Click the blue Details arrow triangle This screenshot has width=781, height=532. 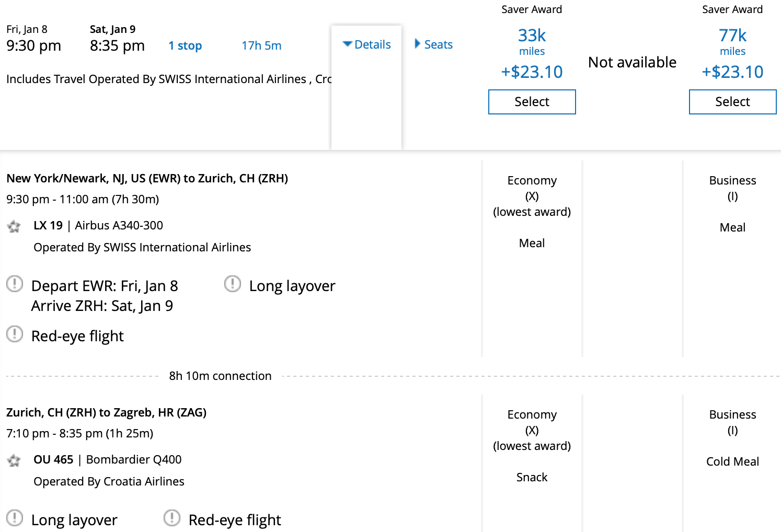[x=347, y=44]
